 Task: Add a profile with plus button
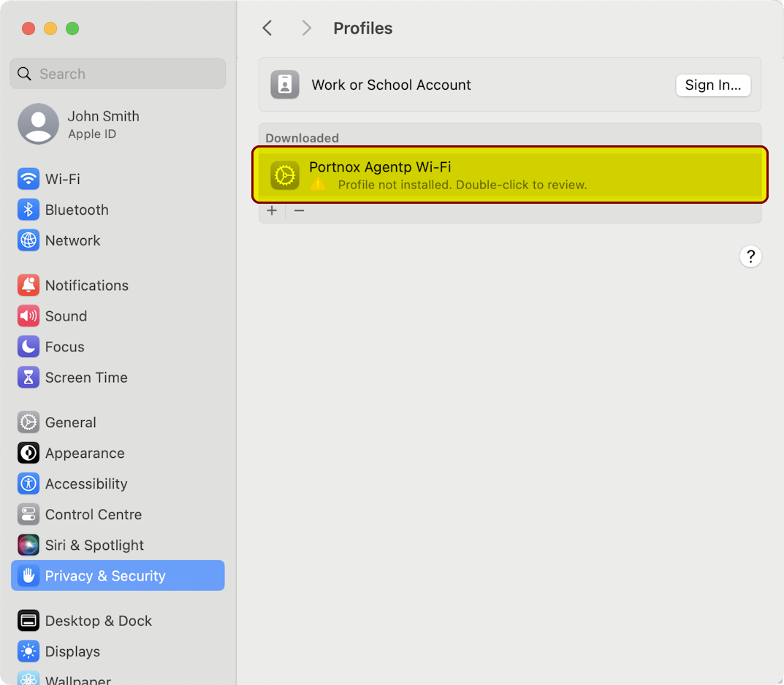coord(272,210)
